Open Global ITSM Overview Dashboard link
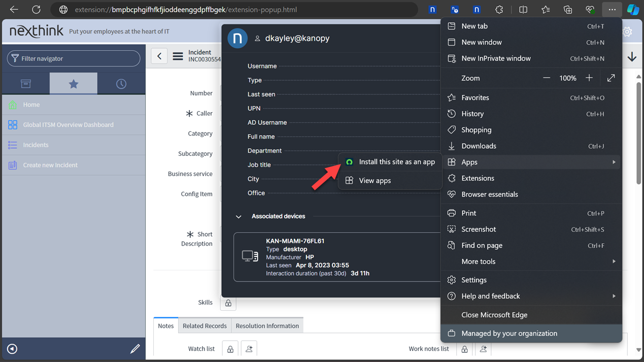Image resolution: width=644 pixels, height=362 pixels. click(x=68, y=125)
